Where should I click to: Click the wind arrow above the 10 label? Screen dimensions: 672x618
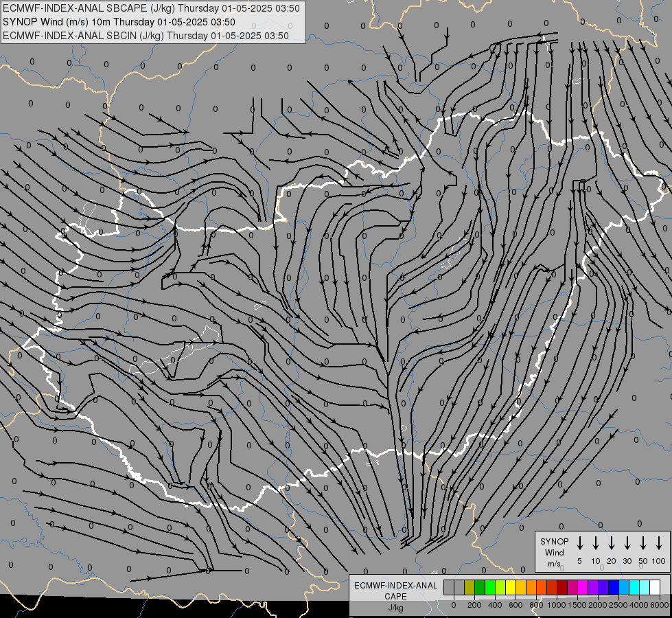pos(596,543)
